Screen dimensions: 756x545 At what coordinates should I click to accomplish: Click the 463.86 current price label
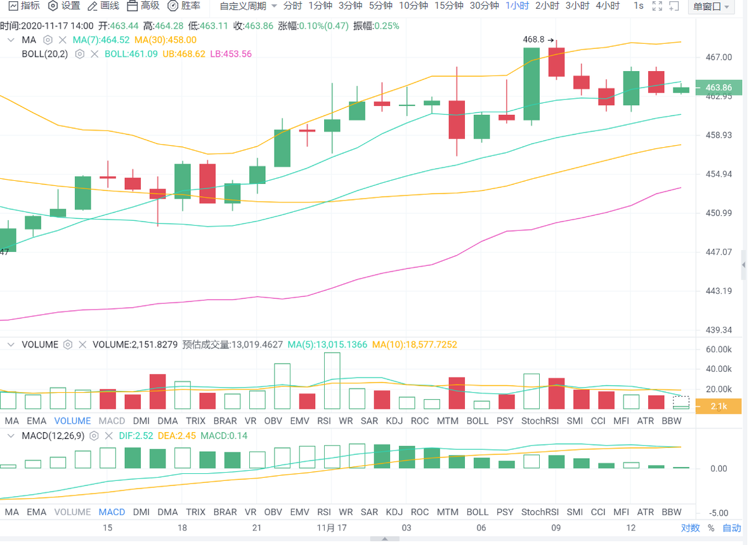click(719, 88)
